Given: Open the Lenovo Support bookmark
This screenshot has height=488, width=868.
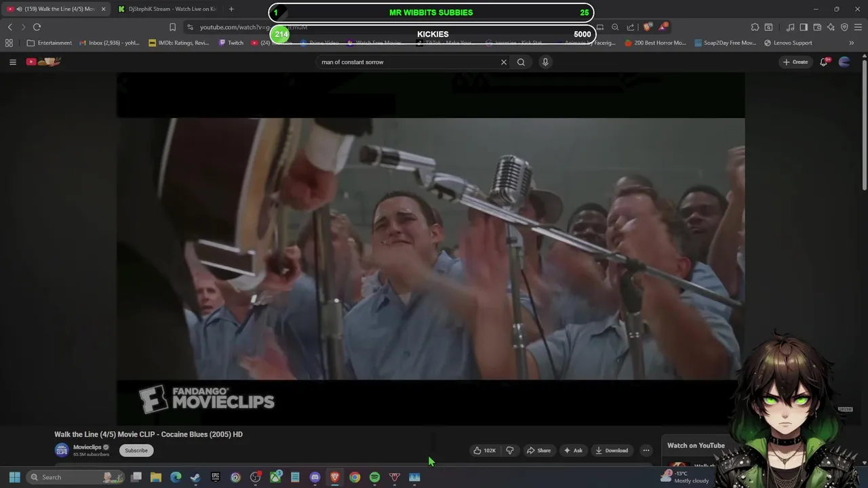Looking at the screenshot, I should (788, 43).
